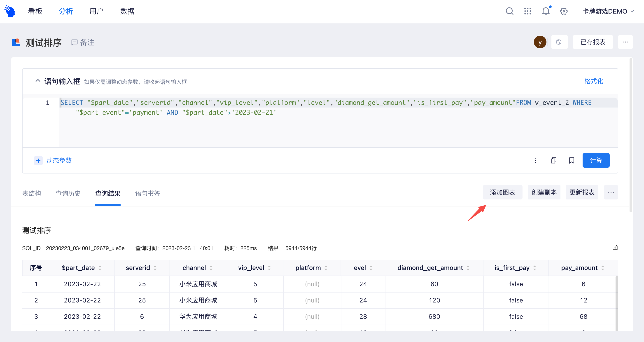Open the vertical three-dot editor menu
The height and width of the screenshot is (342, 644).
pos(536,160)
